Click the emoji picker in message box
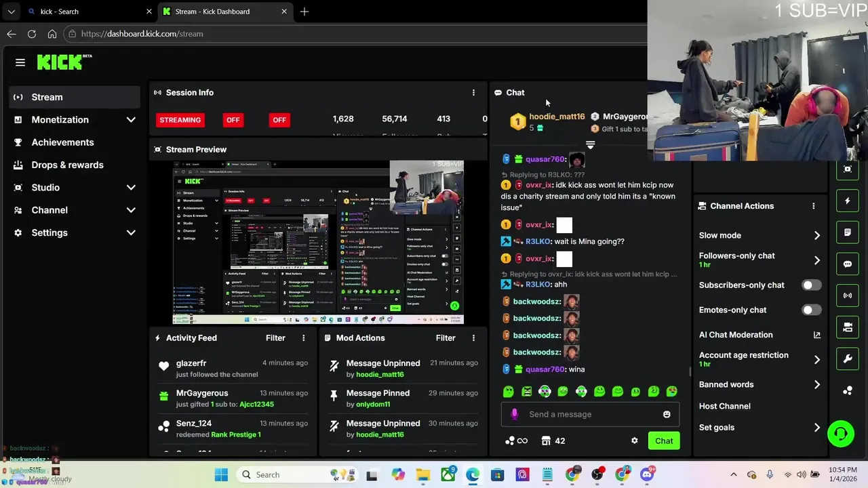The image size is (868, 488). click(x=667, y=414)
